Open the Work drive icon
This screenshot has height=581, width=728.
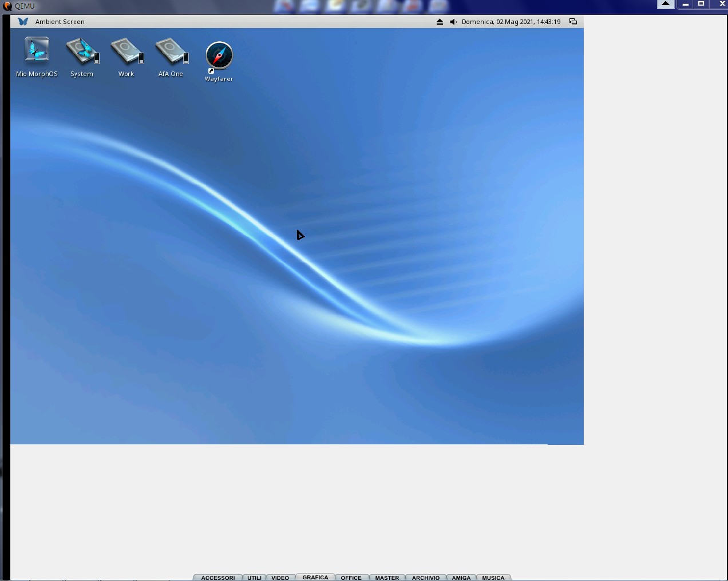(x=126, y=51)
